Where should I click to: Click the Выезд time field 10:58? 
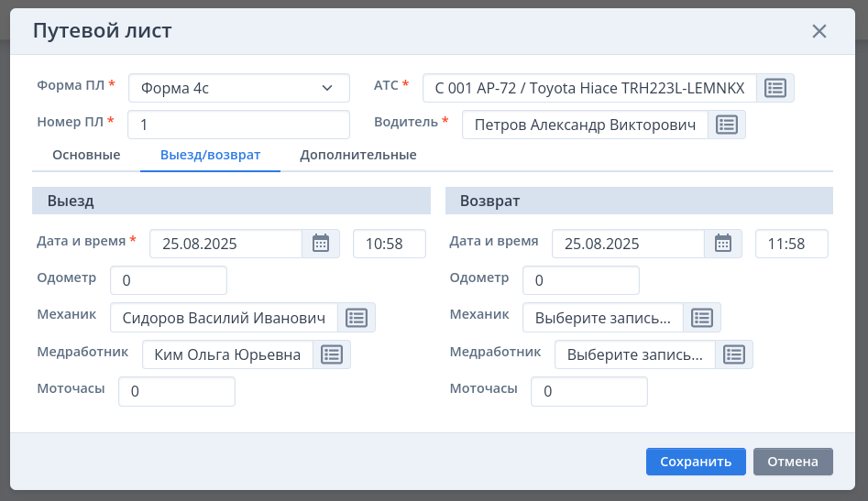(390, 244)
